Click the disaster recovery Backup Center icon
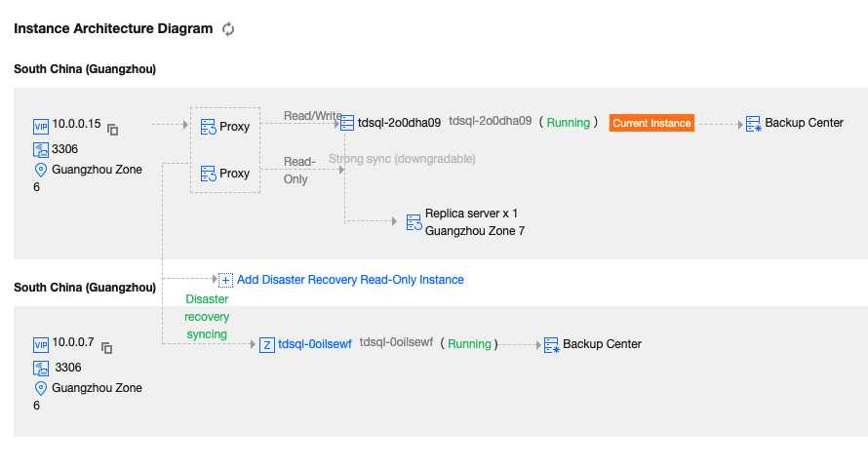This screenshot has height=468, width=868. pyautogui.click(x=551, y=345)
